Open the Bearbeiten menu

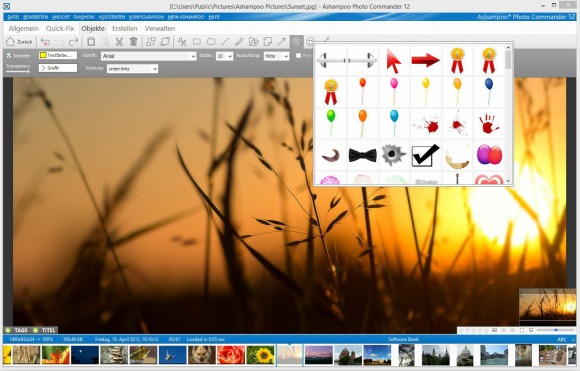(x=36, y=17)
